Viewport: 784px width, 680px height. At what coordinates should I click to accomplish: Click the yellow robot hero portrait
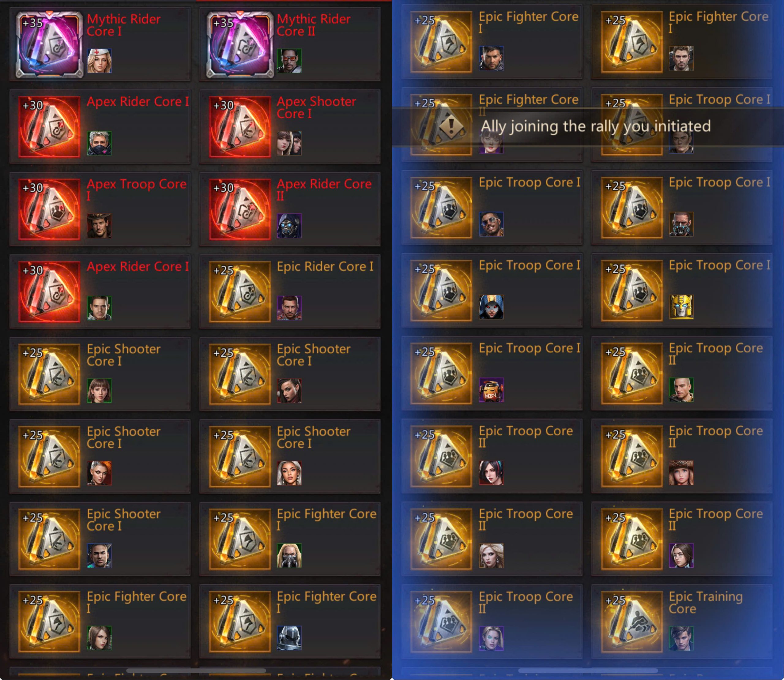pos(681,307)
